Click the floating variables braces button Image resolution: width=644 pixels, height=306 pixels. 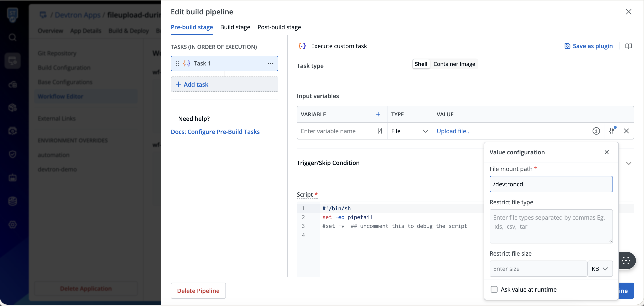click(x=626, y=261)
